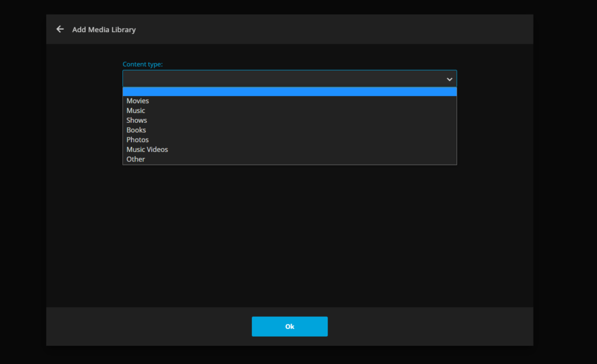Choose Music as content type
The height and width of the screenshot is (364, 597).
click(289, 111)
